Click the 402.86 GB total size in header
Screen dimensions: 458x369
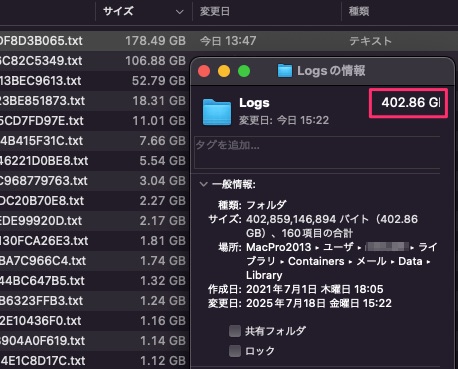(x=411, y=103)
